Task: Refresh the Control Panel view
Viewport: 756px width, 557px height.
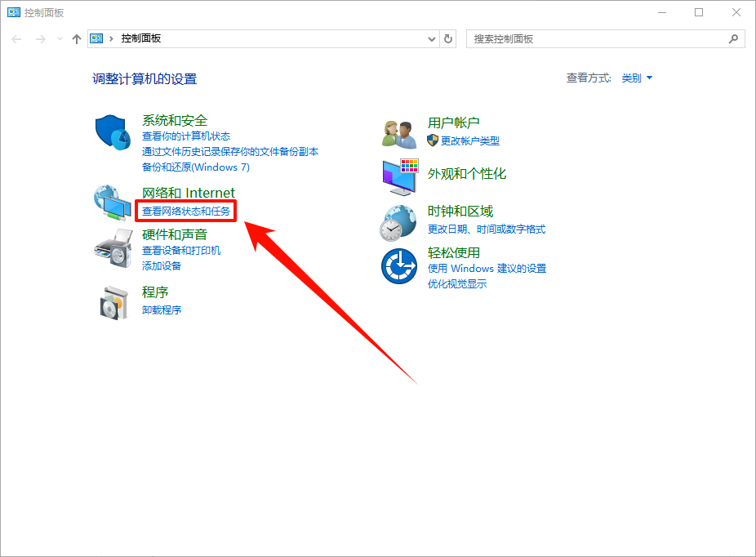Action: tap(448, 38)
